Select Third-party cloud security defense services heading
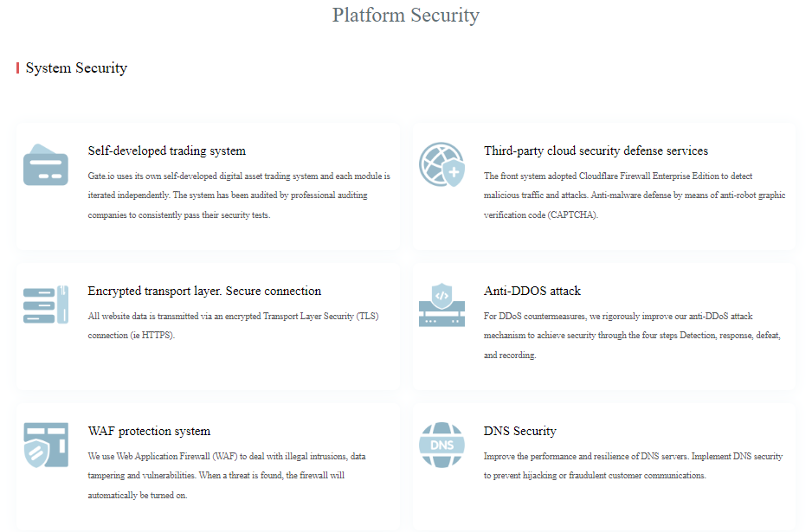 (x=596, y=151)
